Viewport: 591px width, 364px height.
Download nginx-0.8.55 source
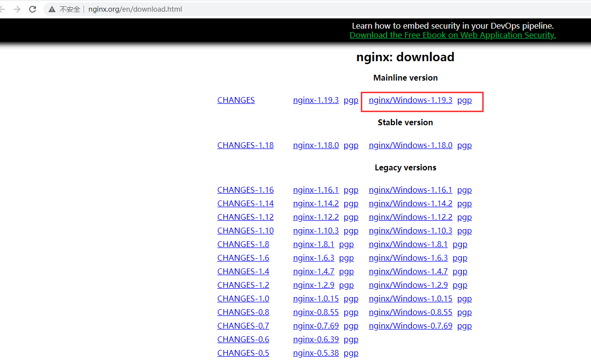[x=316, y=312]
